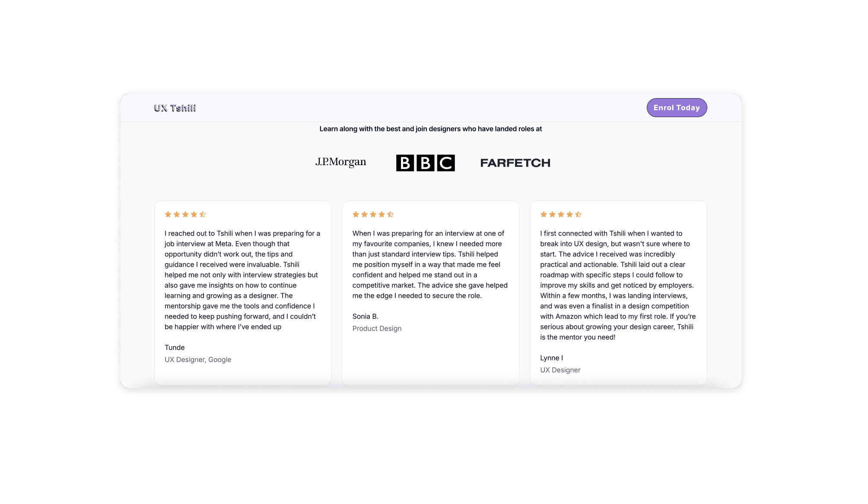This screenshot has width=868, height=504.
Task: Select the Farfetch logo
Action: 515,163
